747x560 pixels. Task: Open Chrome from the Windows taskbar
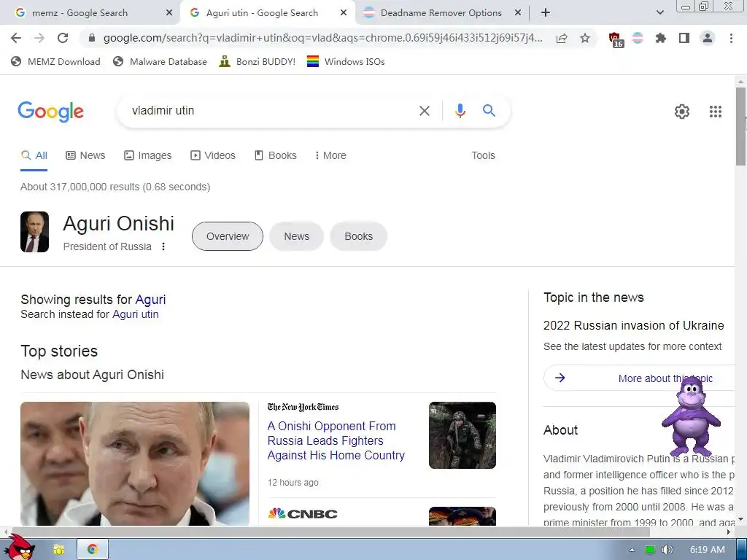click(x=93, y=550)
